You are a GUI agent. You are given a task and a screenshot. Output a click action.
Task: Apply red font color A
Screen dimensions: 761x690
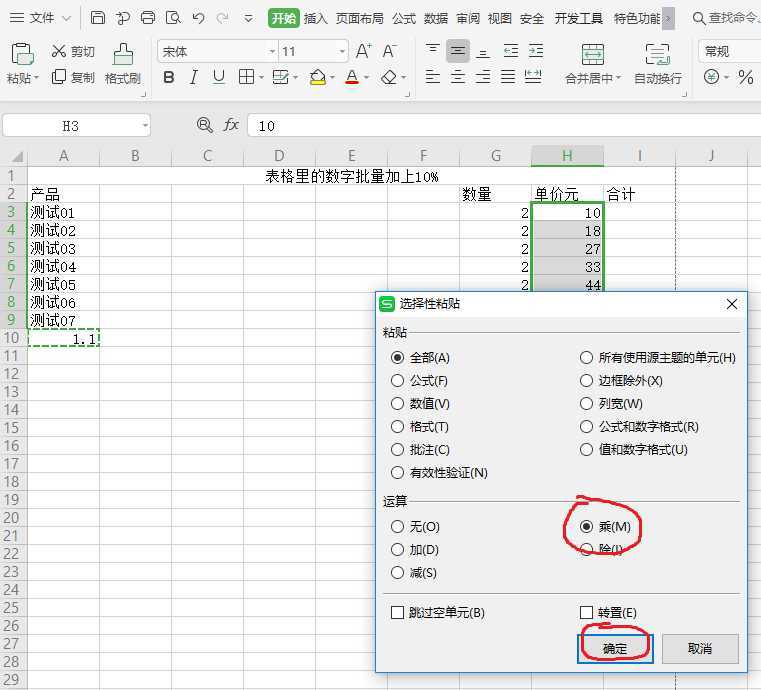(352, 77)
